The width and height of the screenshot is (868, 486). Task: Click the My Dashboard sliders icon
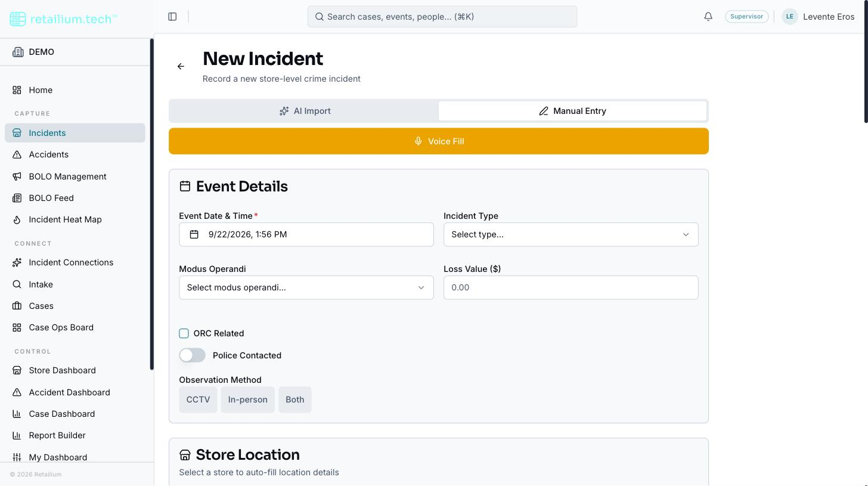pos(17,457)
